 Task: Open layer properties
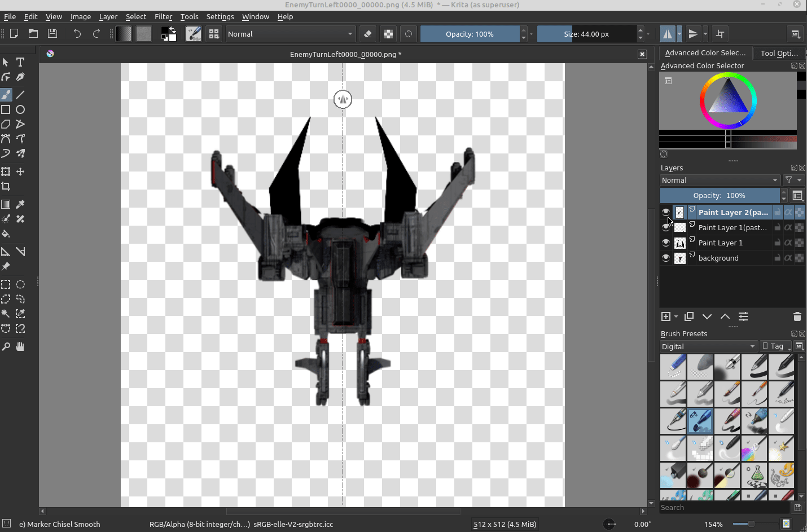click(743, 316)
